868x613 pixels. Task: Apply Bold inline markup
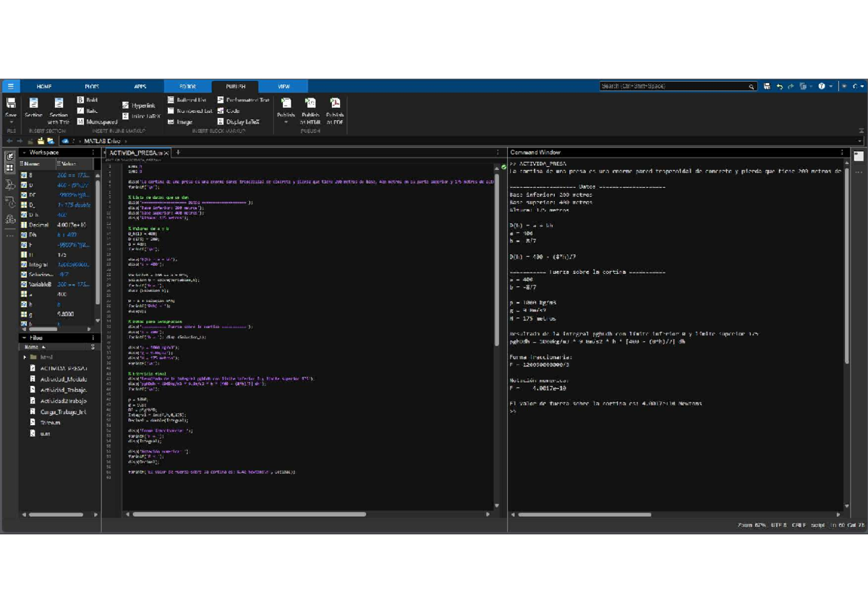(x=87, y=100)
